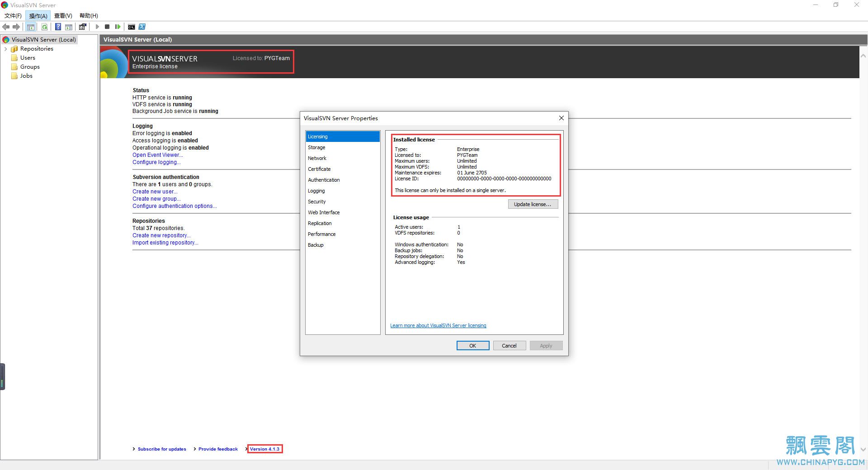Click the Subscribe for updates link
Image resolution: width=868 pixels, height=470 pixels.
(162, 449)
